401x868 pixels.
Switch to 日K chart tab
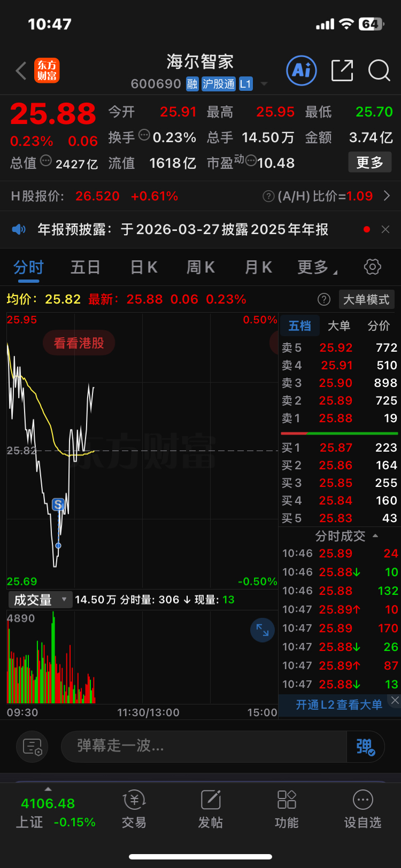point(144,267)
